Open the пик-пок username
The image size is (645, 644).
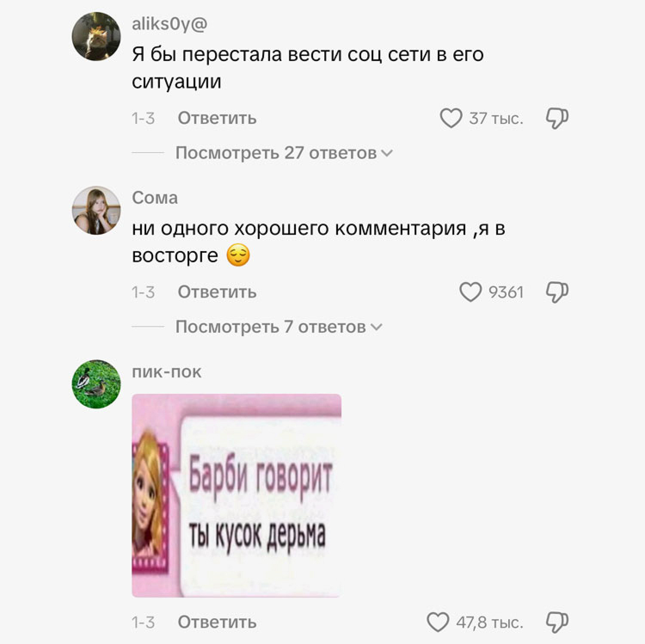coord(166,372)
